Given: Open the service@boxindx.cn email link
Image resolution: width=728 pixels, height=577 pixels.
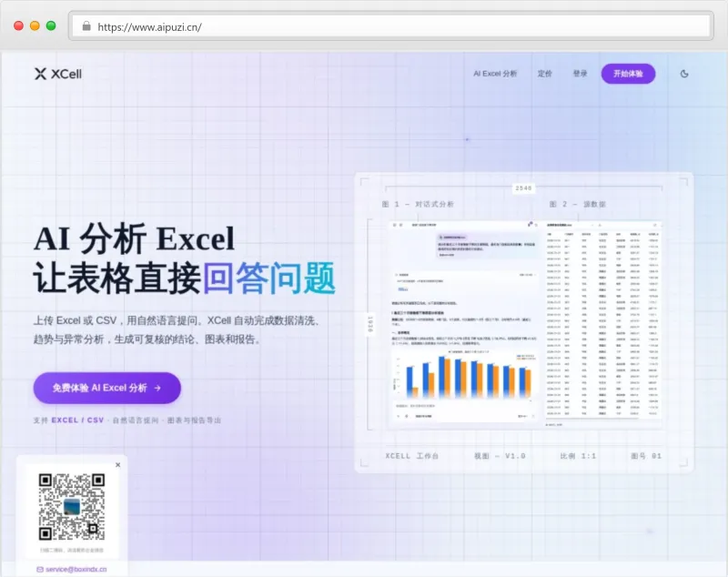Looking at the screenshot, I should click(76, 569).
